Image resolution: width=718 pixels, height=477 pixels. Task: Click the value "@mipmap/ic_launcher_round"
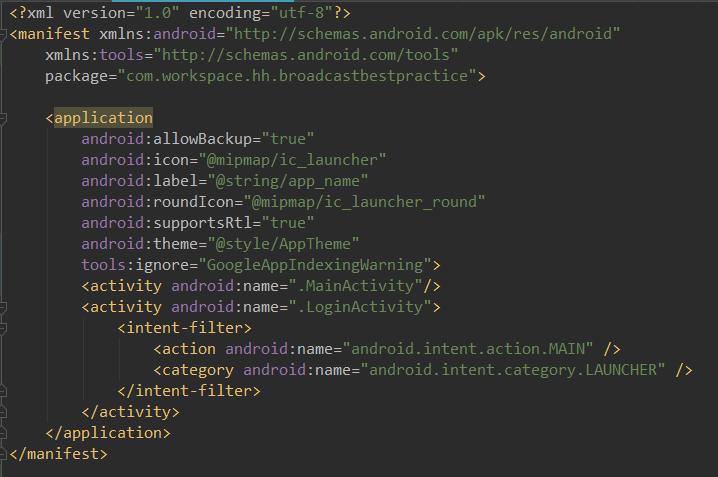click(364, 202)
